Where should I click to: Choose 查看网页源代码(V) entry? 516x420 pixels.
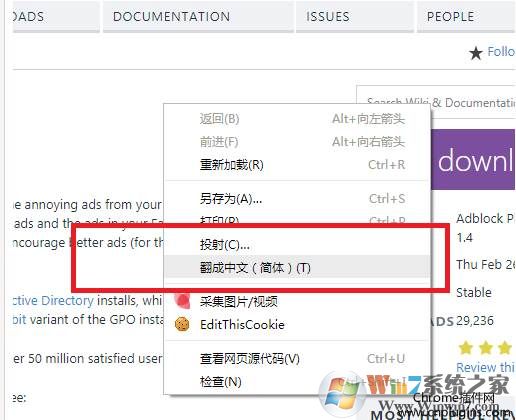[297, 359]
